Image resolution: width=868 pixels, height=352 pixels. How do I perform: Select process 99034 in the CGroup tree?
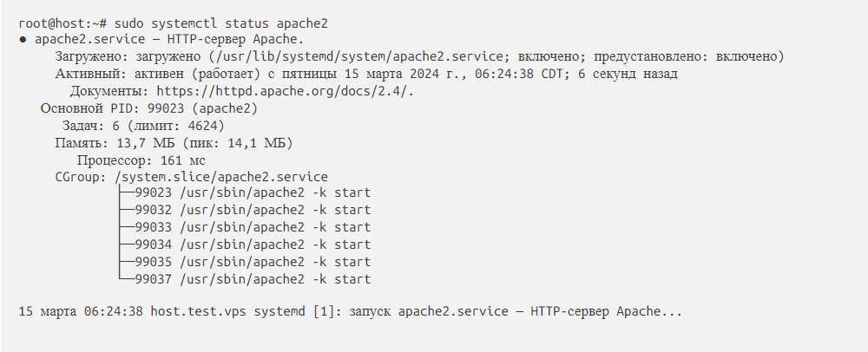tap(154, 244)
